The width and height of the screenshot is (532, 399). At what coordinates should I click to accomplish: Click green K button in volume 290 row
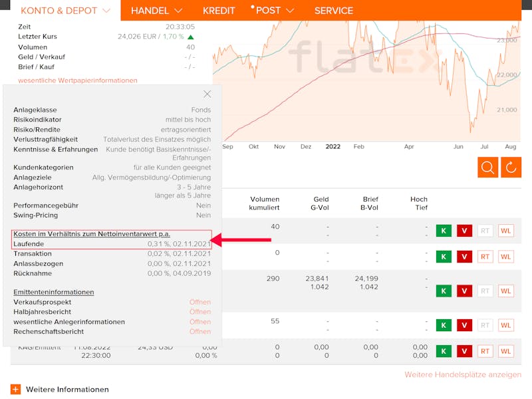pos(444,291)
